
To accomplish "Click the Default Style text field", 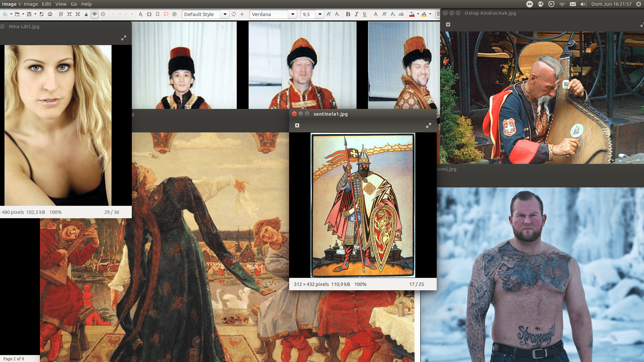I will (x=201, y=14).
